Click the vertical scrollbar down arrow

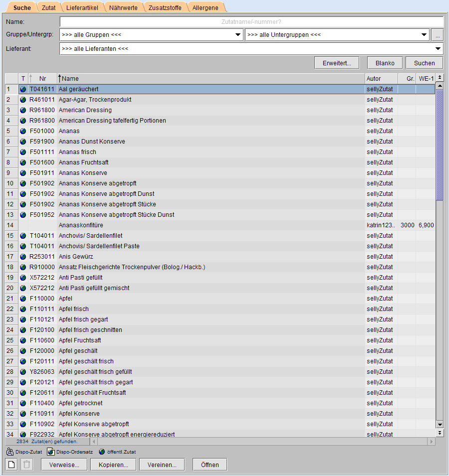(440, 424)
